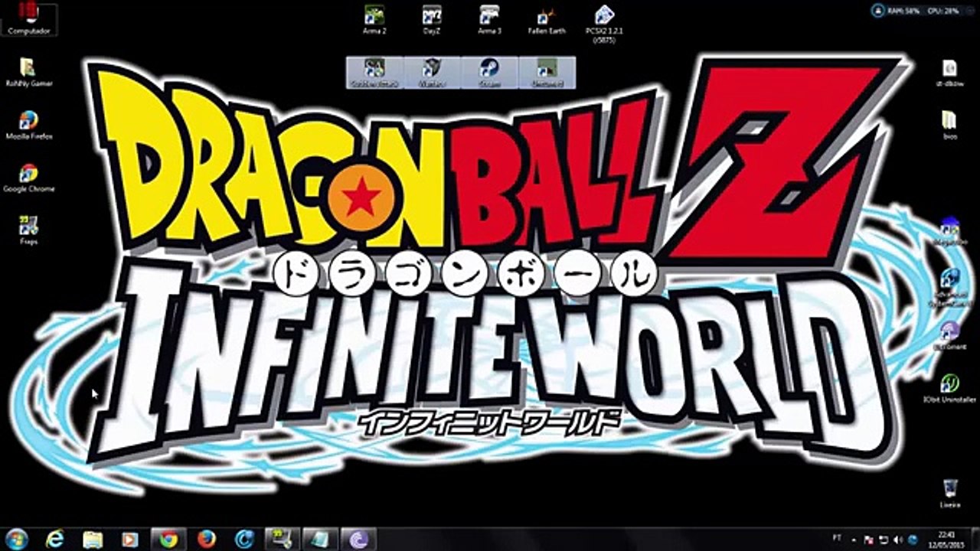Switch to Google Chrome on taskbar
This screenshot has width=980, height=551.
pos(169,539)
